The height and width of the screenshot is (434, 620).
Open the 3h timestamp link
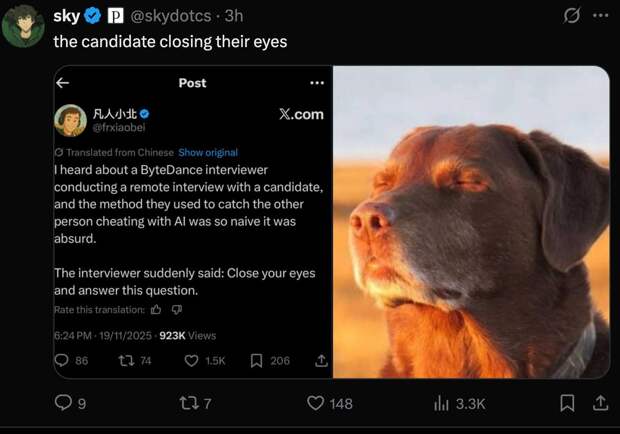click(233, 17)
